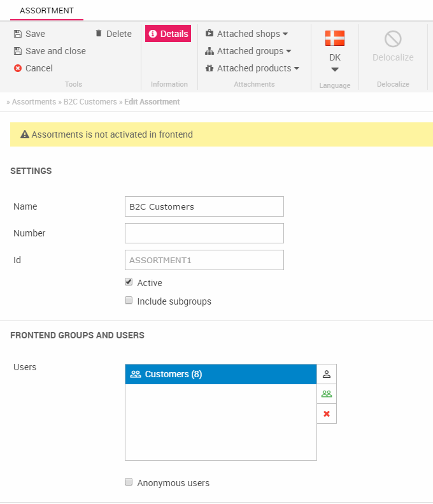Click the Delete trash icon
The width and height of the screenshot is (433, 504).
point(99,34)
